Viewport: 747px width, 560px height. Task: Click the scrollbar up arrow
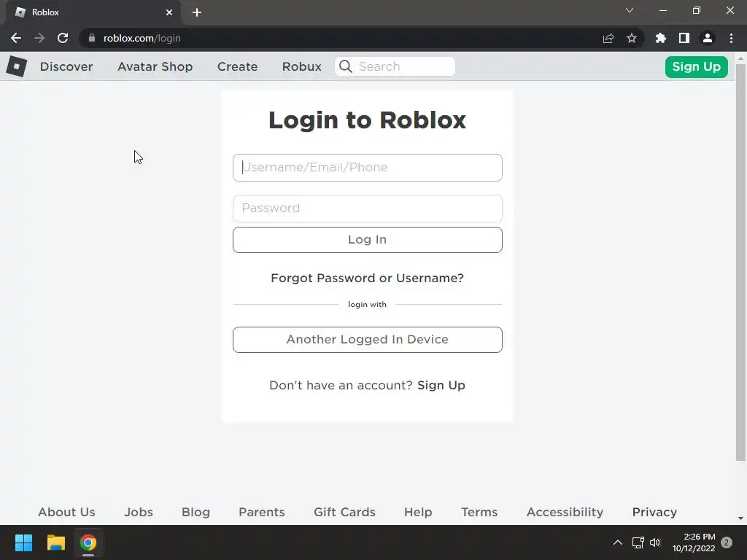point(740,58)
